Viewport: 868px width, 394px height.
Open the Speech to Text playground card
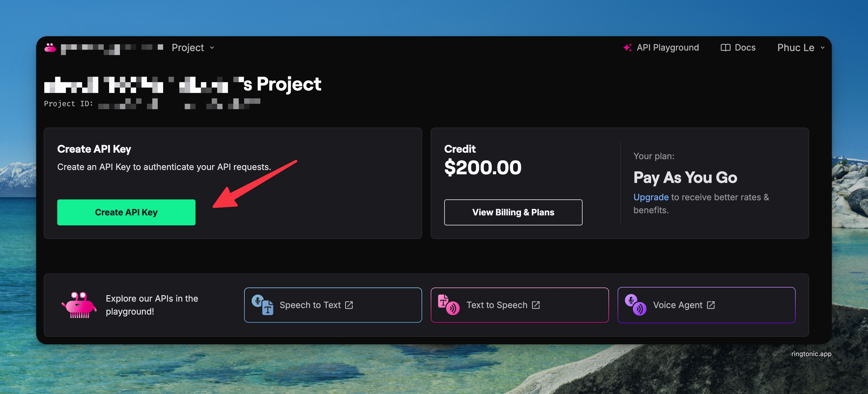332,305
